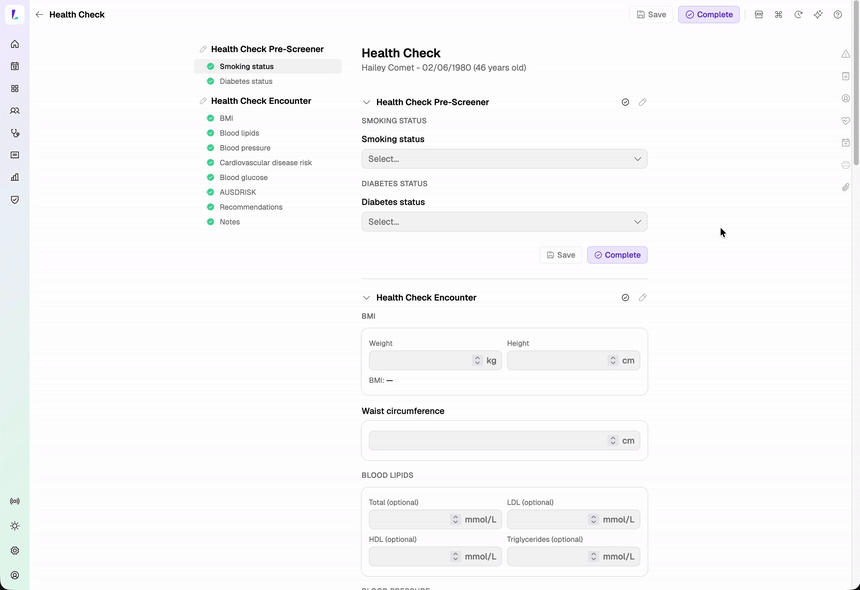Open the patient circle icon in right rail
The height and width of the screenshot is (590, 860).
[x=846, y=98]
